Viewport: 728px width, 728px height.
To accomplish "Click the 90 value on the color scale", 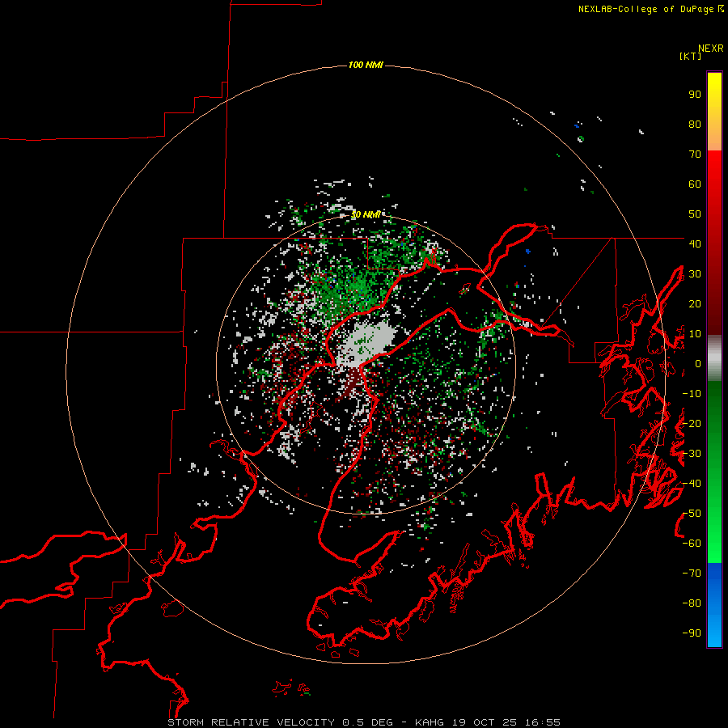I will pyautogui.click(x=695, y=95).
